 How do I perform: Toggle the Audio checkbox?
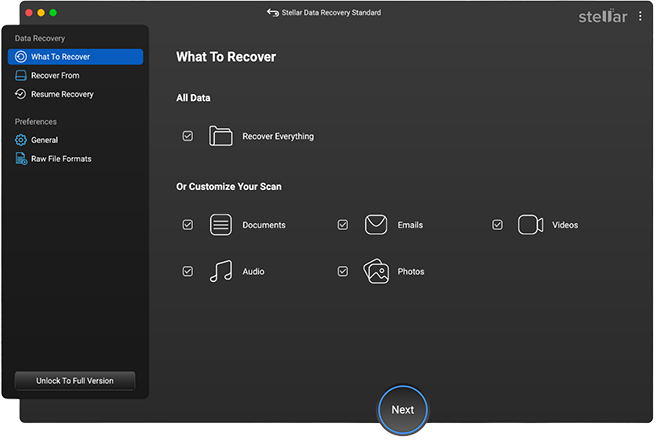188,271
